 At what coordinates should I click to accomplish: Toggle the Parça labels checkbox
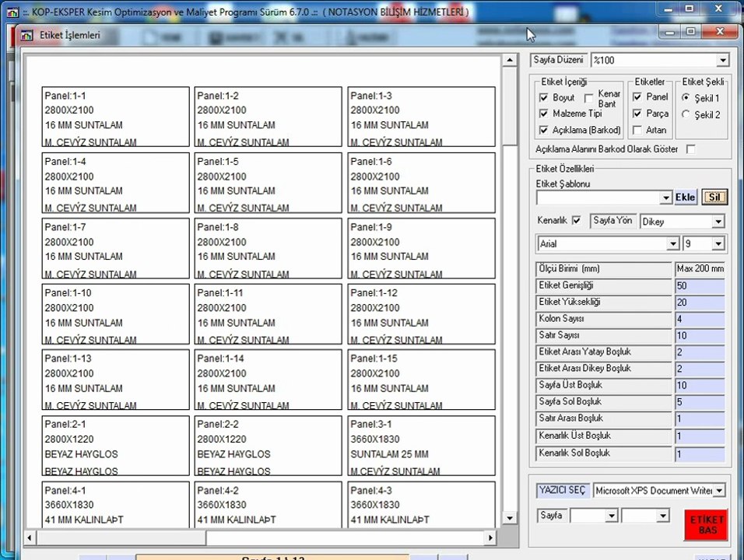[637, 114]
